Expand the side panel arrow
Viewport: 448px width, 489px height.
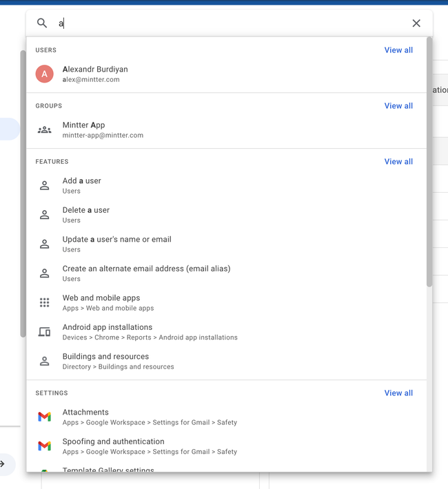pyautogui.click(x=3, y=464)
